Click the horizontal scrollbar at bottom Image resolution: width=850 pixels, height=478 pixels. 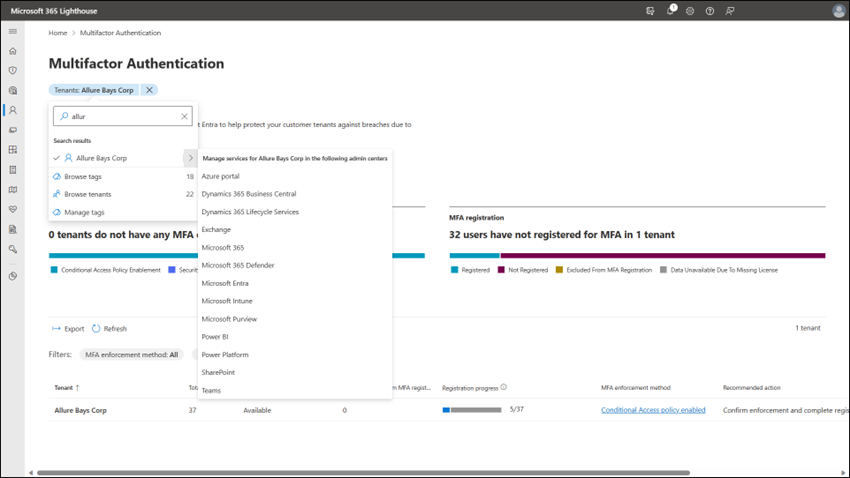point(363,473)
